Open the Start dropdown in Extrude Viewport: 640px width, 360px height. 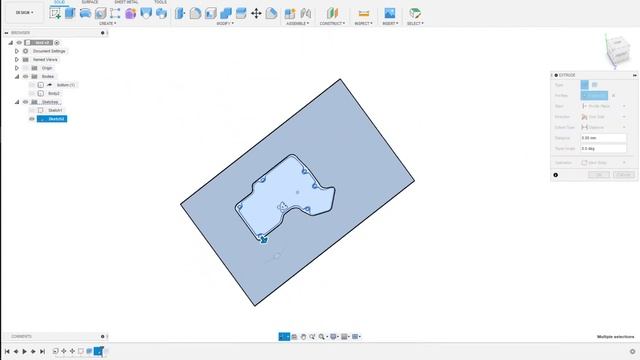[604, 106]
